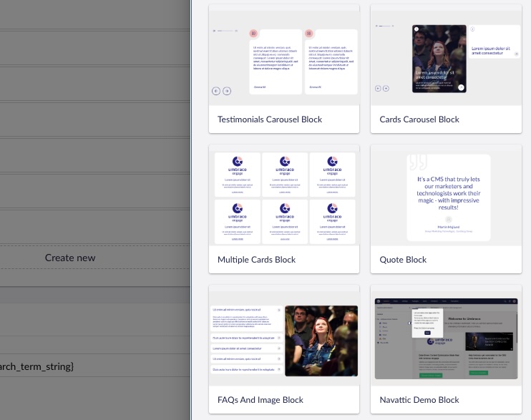This screenshot has height=420, width=531.
Task: Click the 'Multiple Cards Block' label
Action: coord(256,260)
